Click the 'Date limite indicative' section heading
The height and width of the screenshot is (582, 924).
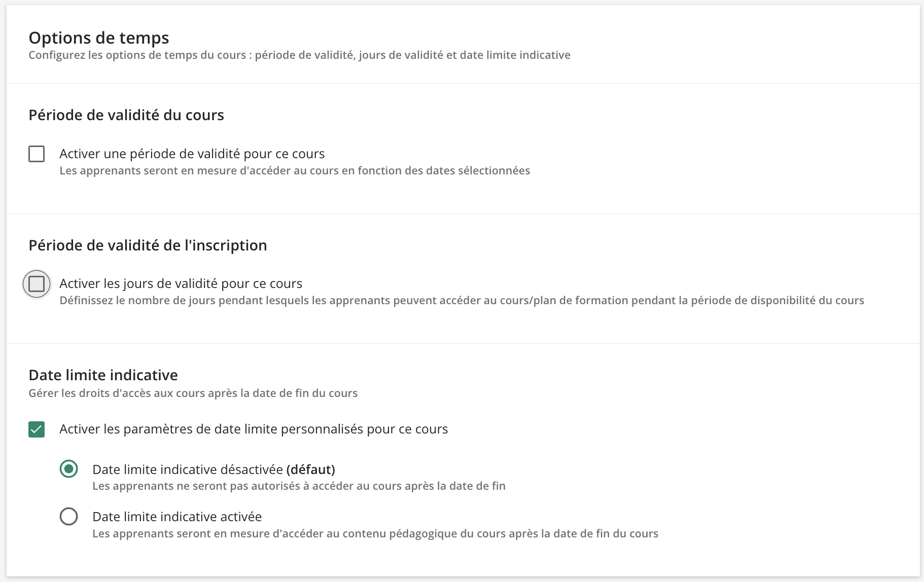(103, 375)
